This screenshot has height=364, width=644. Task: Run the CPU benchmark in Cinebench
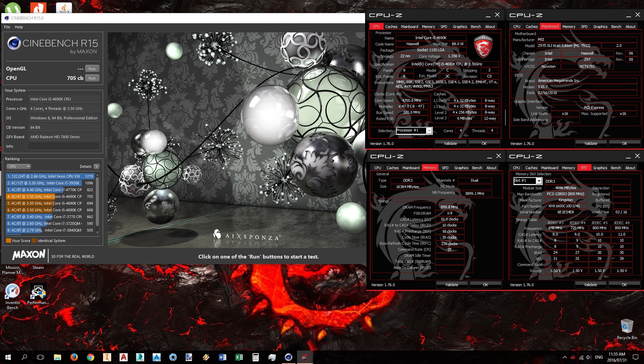[x=92, y=78]
